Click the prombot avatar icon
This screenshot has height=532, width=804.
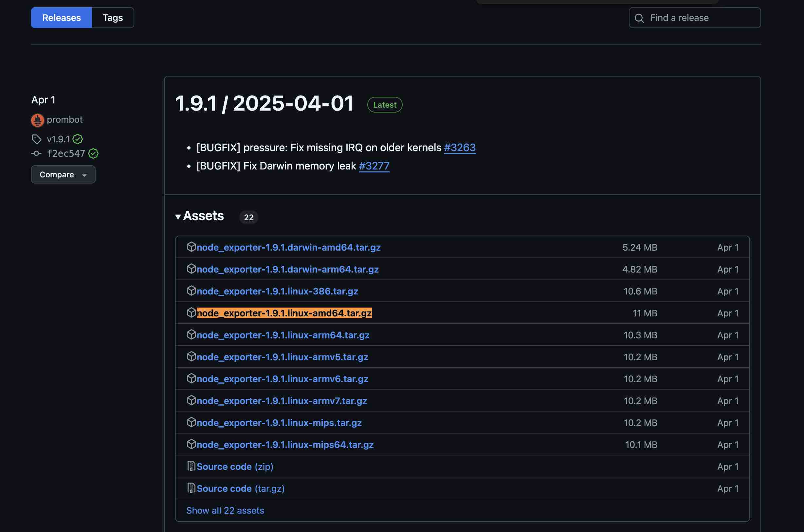(x=37, y=120)
